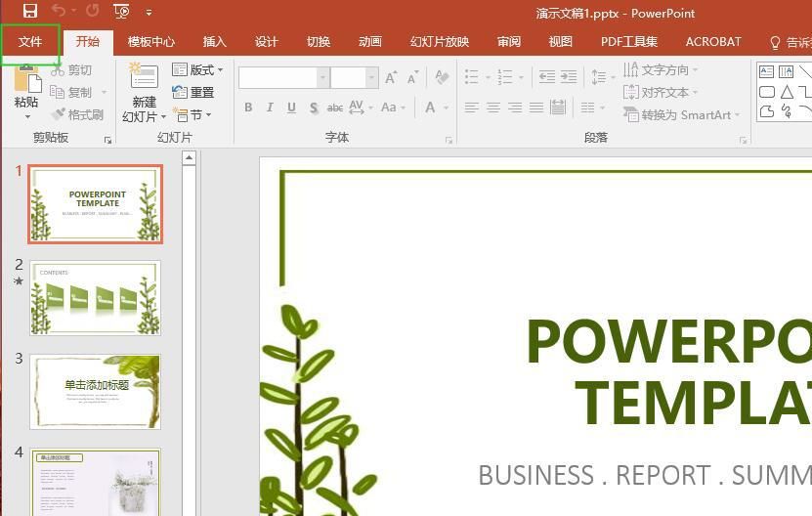Click the Save icon in quick access toolbar

pos(30,11)
